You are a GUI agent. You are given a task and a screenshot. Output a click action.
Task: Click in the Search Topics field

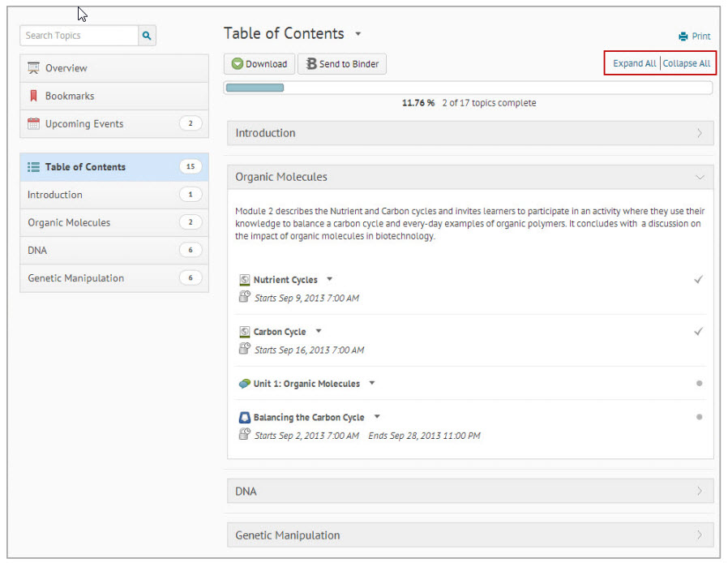[79, 36]
